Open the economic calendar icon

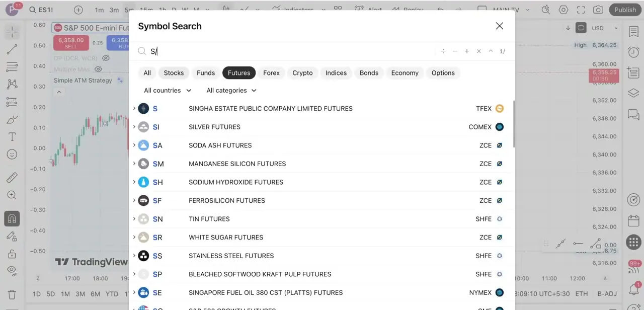pos(633,221)
